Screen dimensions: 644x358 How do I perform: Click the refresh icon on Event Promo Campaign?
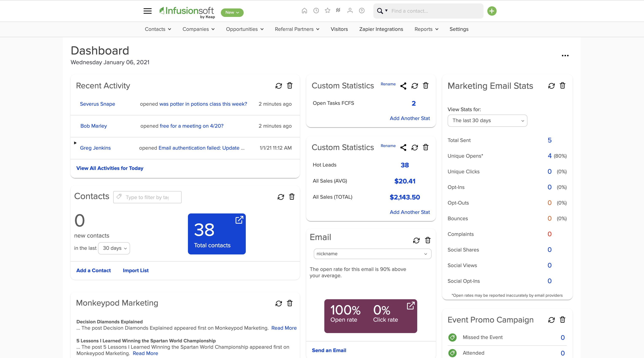coord(551,319)
